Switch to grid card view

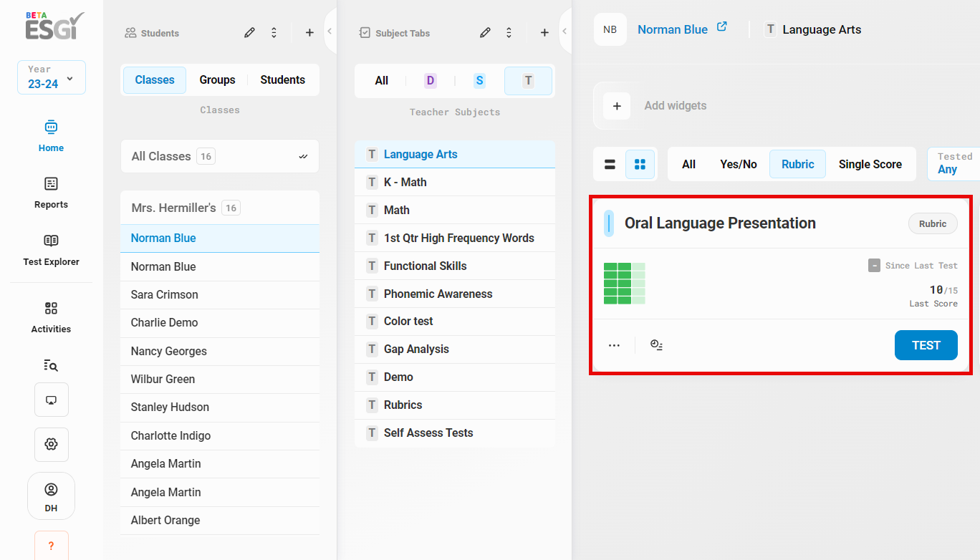(640, 164)
